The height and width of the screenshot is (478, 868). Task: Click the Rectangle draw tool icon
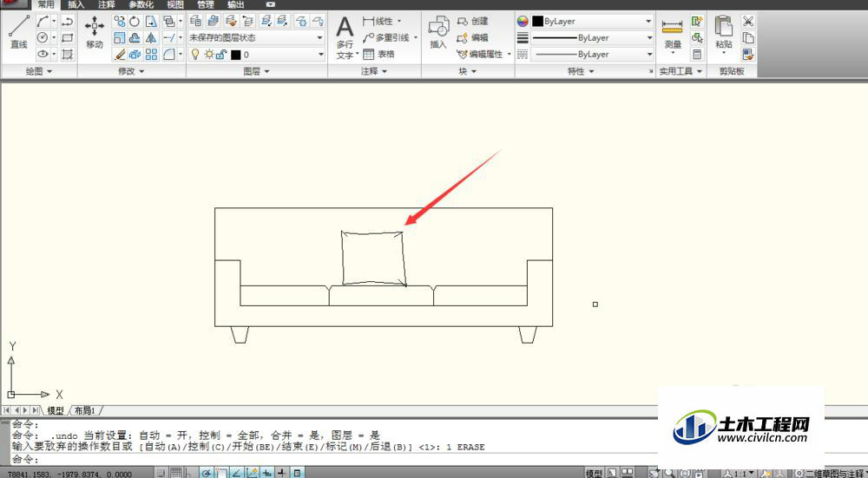click(x=68, y=37)
